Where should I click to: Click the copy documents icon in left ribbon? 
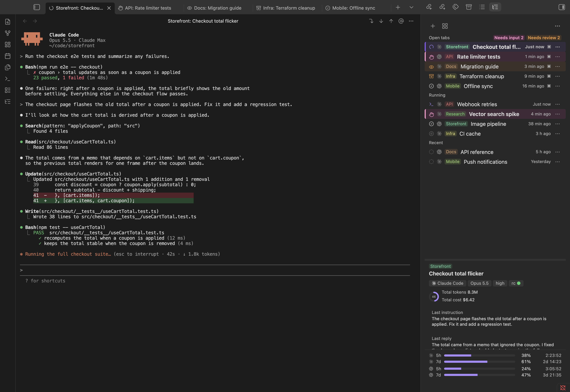8,67
